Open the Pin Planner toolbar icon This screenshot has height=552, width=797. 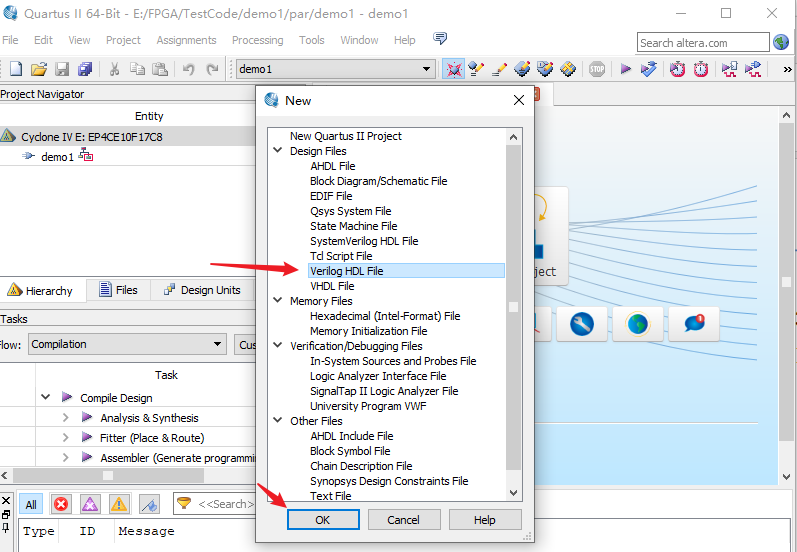coord(545,69)
